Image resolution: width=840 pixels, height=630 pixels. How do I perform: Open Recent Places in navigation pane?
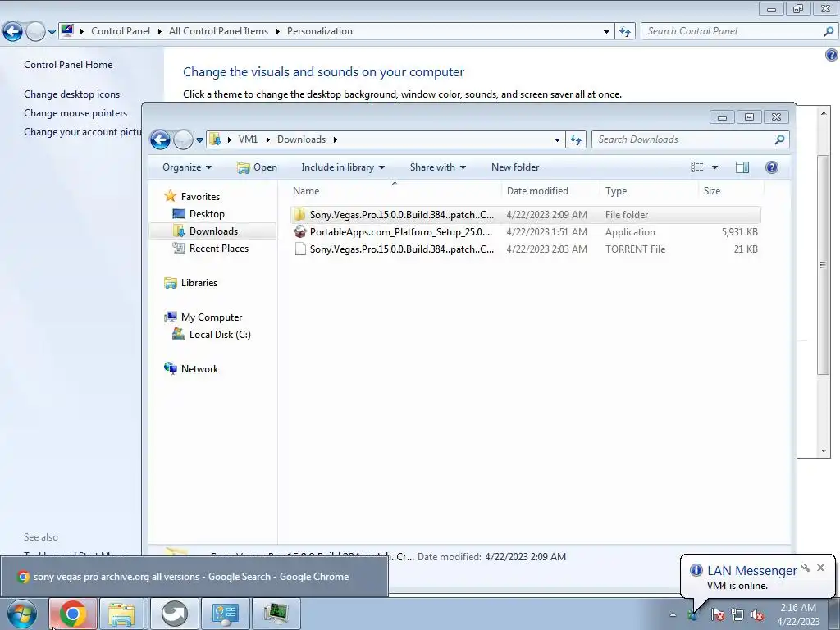(x=218, y=248)
